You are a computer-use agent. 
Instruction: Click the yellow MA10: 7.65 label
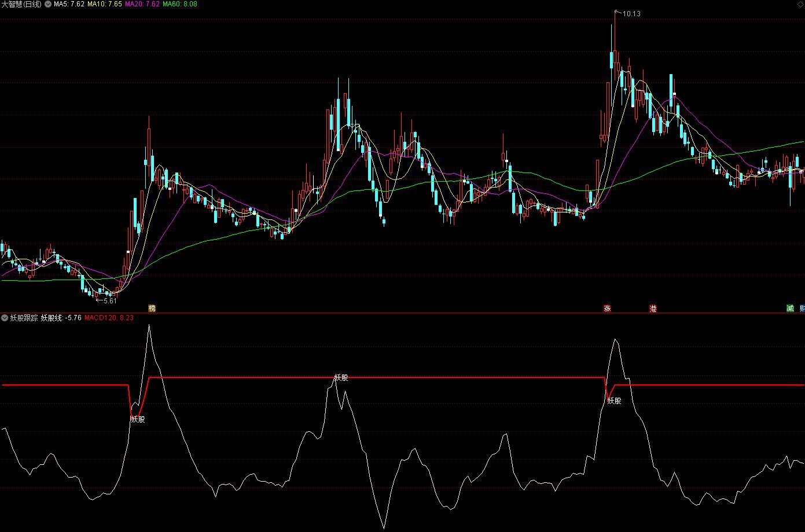[105, 4]
